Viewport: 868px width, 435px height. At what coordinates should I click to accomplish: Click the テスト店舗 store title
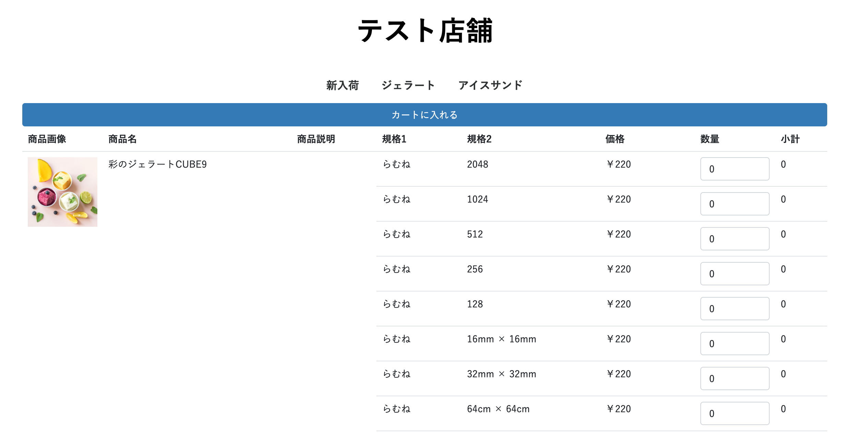tap(425, 31)
